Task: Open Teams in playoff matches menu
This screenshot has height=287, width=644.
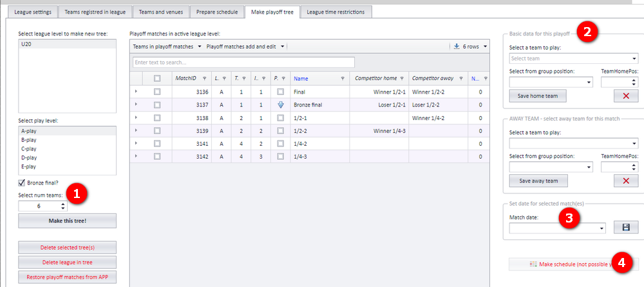Action: pos(167,47)
